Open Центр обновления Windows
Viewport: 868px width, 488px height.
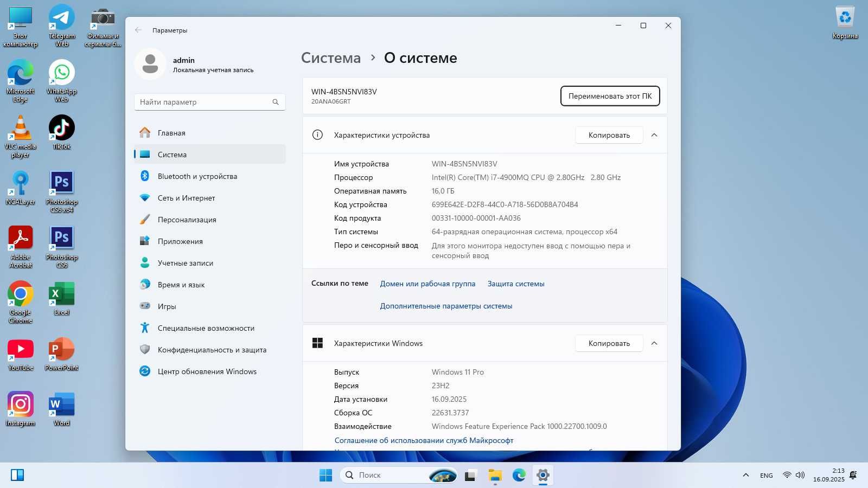[209, 371]
